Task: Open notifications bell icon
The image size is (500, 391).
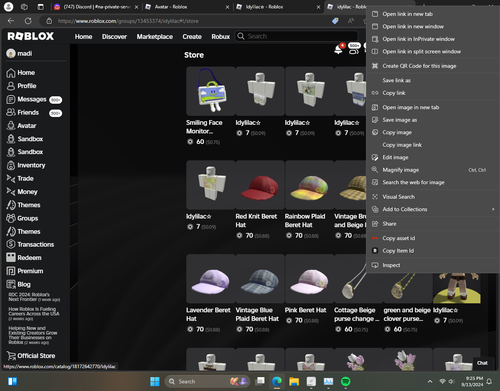Action: (338, 50)
